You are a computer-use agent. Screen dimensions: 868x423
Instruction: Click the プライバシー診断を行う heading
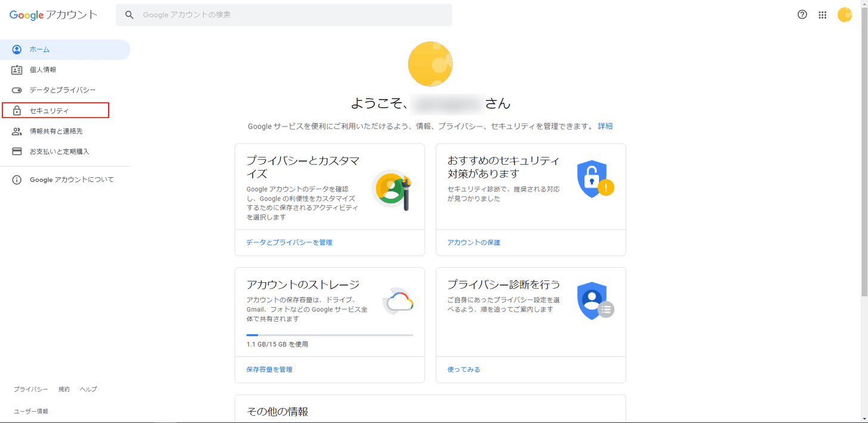click(x=504, y=285)
